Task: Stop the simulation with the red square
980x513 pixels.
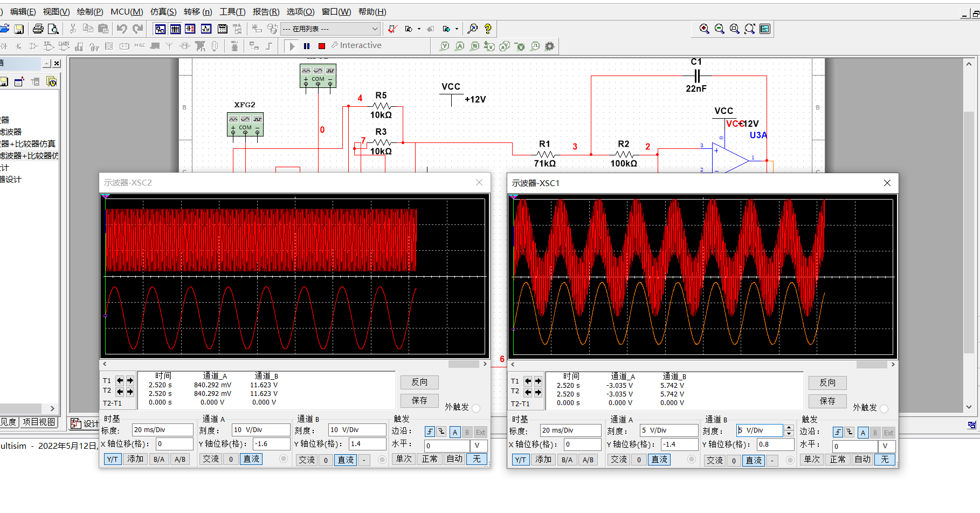Action: pos(322,46)
